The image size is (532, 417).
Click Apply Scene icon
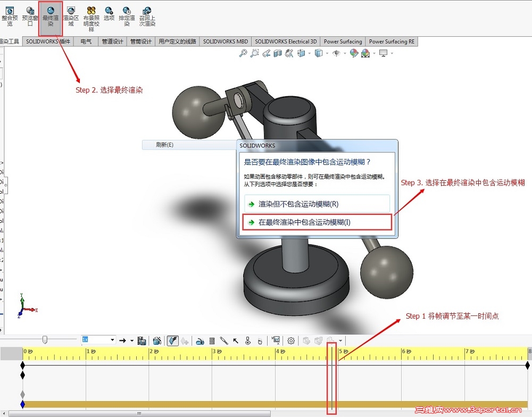pos(365,53)
